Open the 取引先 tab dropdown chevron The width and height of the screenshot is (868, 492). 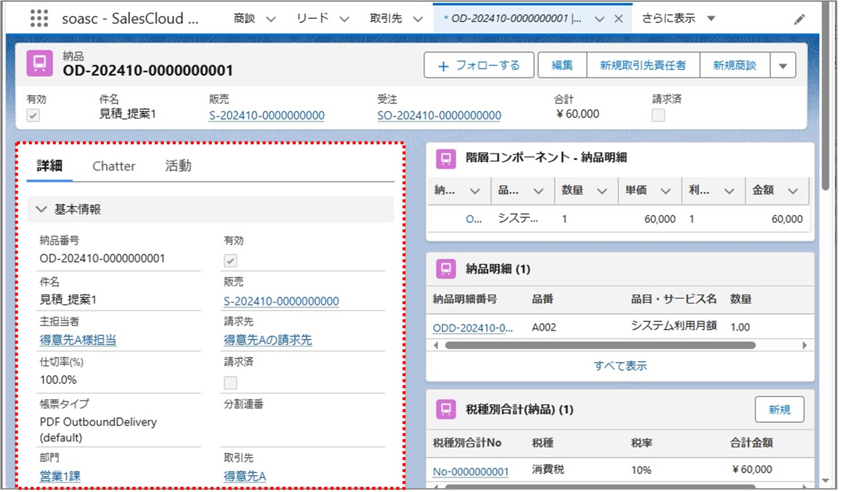(418, 19)
